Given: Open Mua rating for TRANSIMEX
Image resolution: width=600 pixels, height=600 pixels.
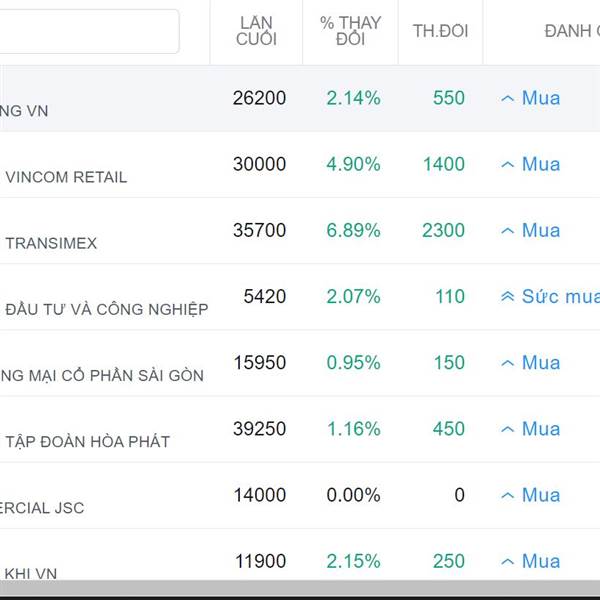Looking at the screenshot, I should [x=541, y=230].
